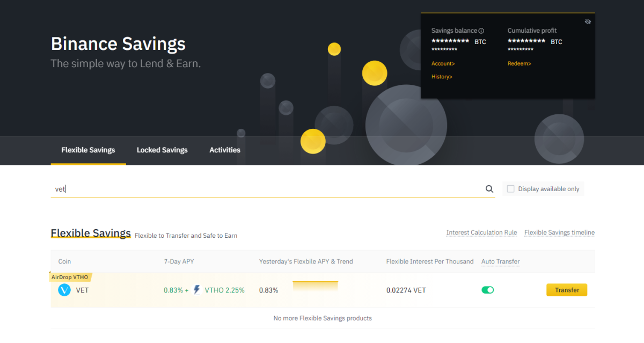Click the '0.02274 VET' interest value

406,290
